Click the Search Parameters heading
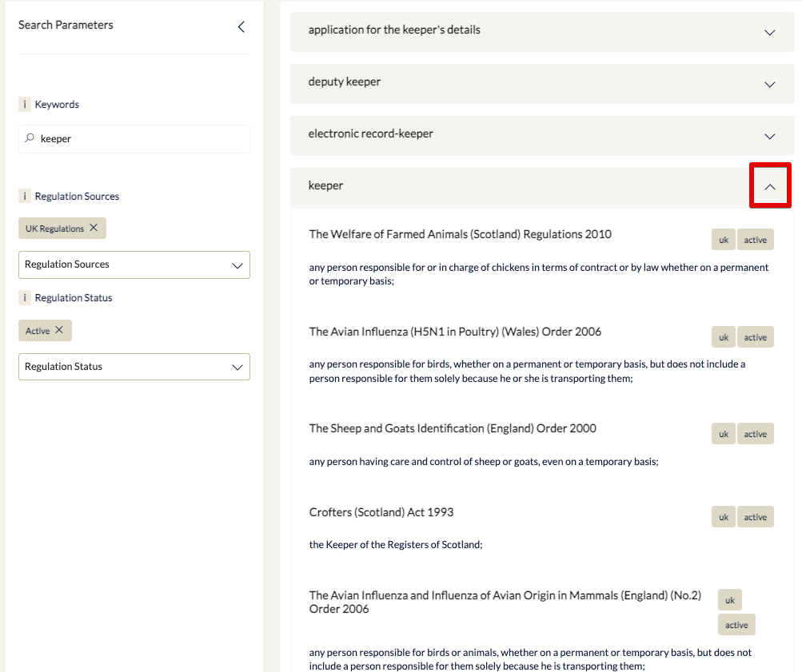 click(66, 25)
